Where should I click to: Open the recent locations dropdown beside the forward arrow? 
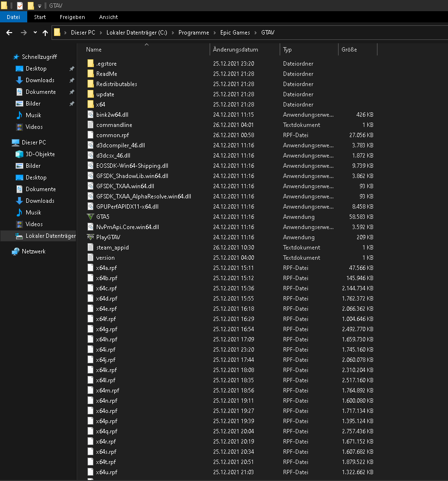[34, 33]
